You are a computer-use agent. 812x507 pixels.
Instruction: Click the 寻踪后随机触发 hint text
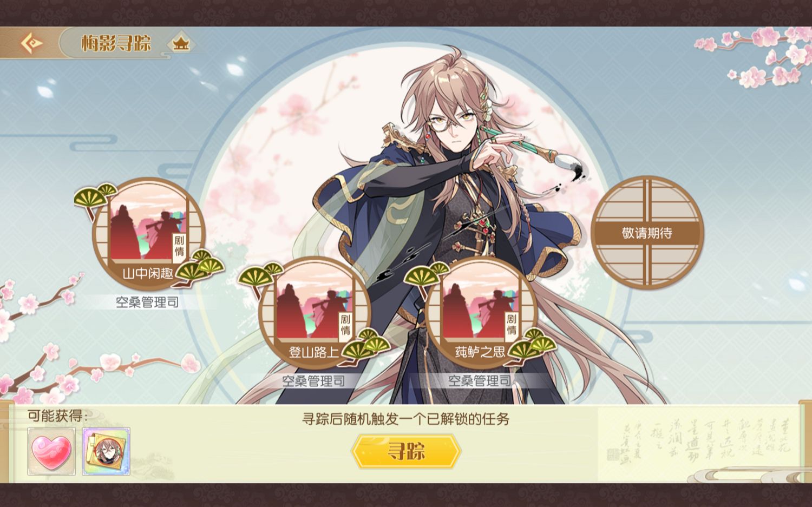point(406,419)
